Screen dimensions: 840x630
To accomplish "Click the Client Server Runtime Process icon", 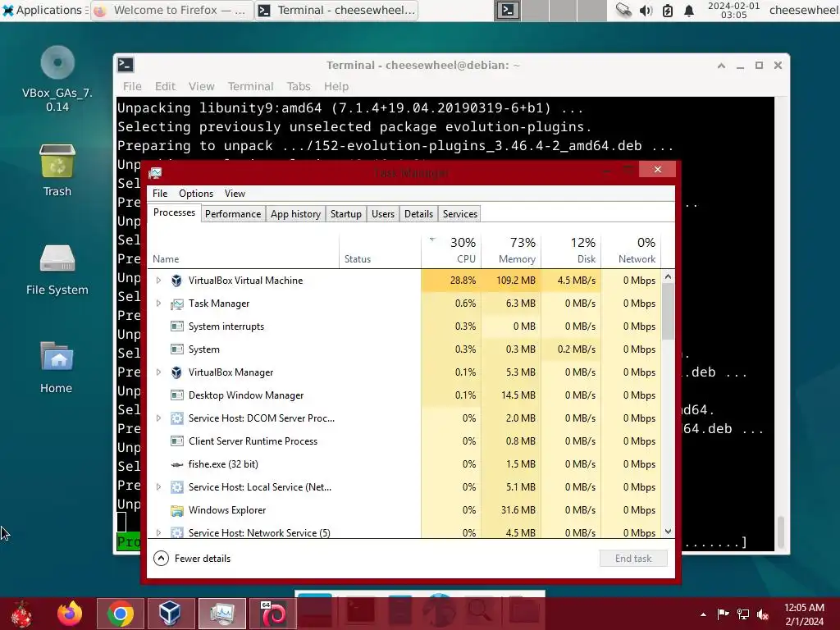I will click(176, 441).
